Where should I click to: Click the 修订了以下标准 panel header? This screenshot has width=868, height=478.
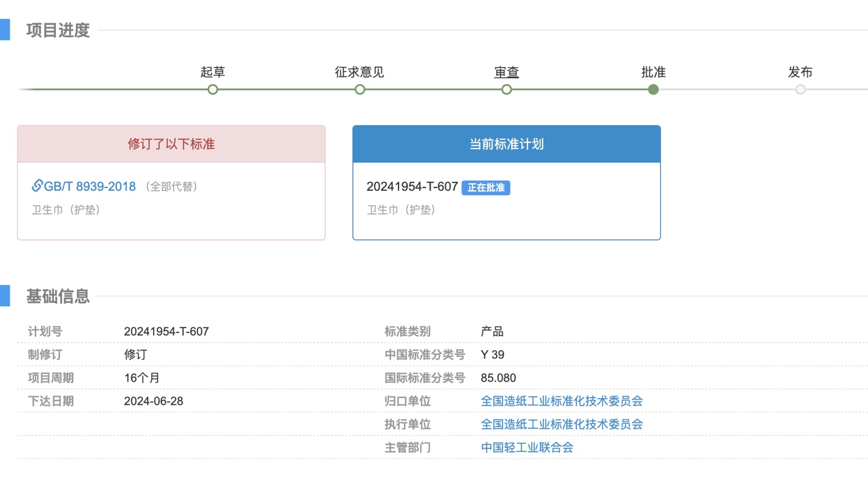pyautogui.click(x=171, y=144)
